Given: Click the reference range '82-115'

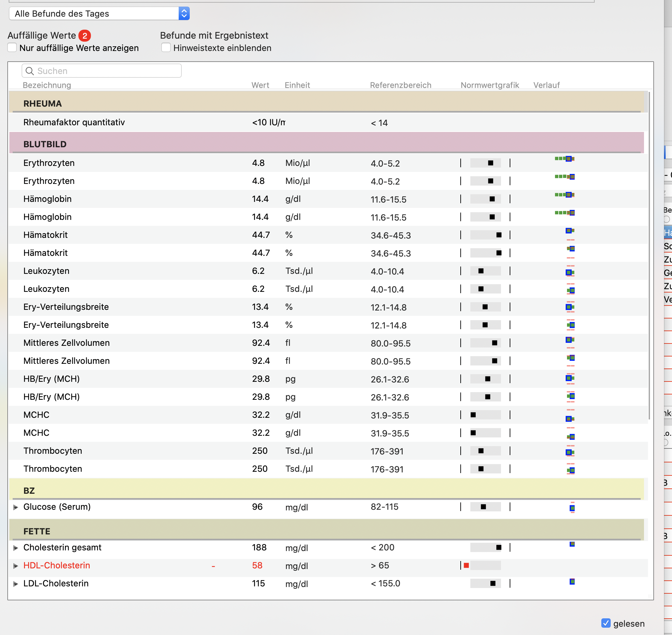Looking at the screenshot, I should click(x=384, y=507).
